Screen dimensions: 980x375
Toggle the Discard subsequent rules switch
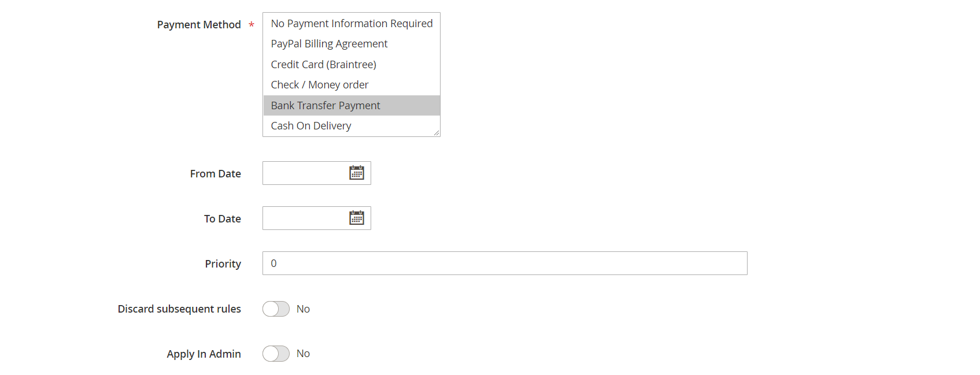coord(276,309)
